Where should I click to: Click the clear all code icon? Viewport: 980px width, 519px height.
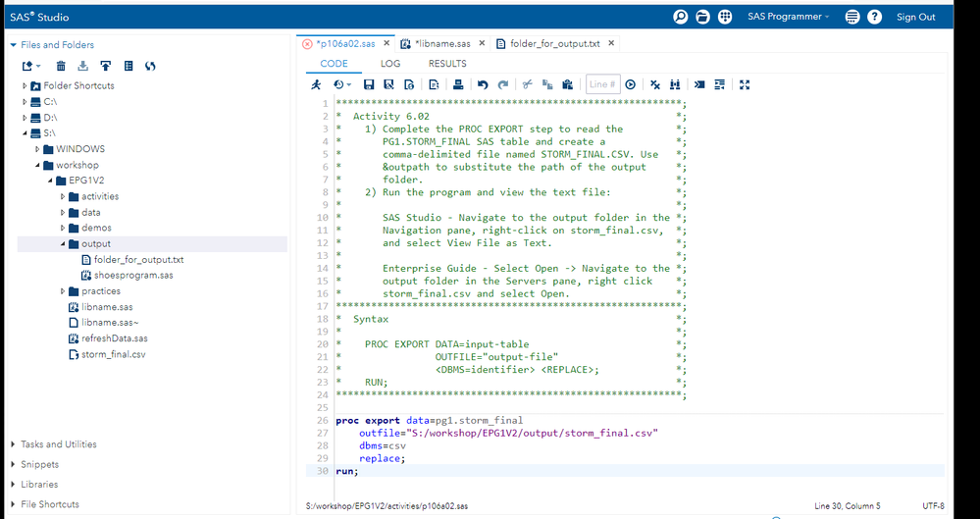click(655, 84)
